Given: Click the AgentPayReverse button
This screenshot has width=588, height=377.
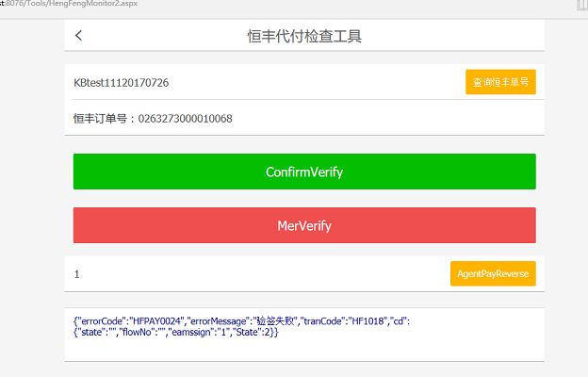Looking at the screenshot, I should point(493,273).
